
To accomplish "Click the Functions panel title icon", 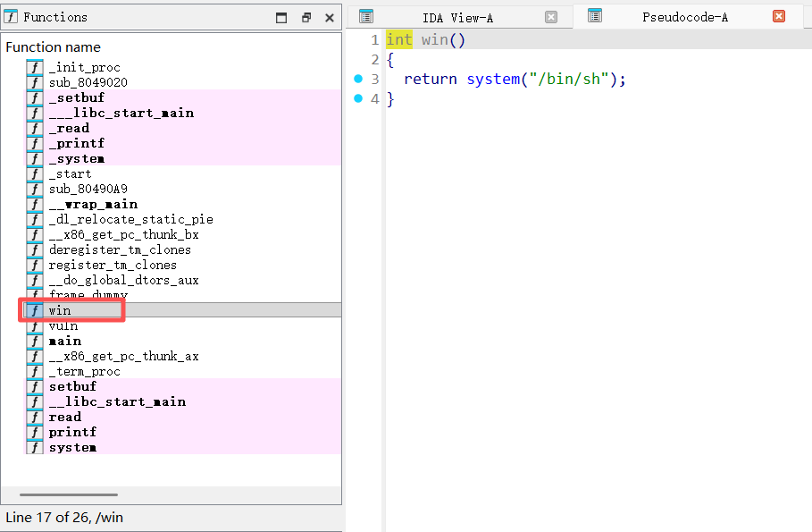I will click(x=12, y=17).
